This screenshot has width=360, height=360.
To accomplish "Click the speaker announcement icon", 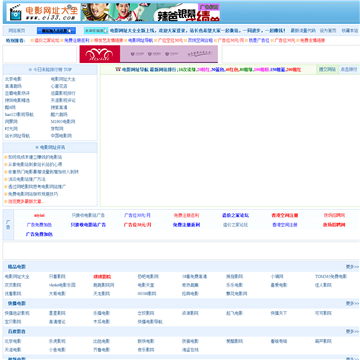I will (x=106, y=31).
